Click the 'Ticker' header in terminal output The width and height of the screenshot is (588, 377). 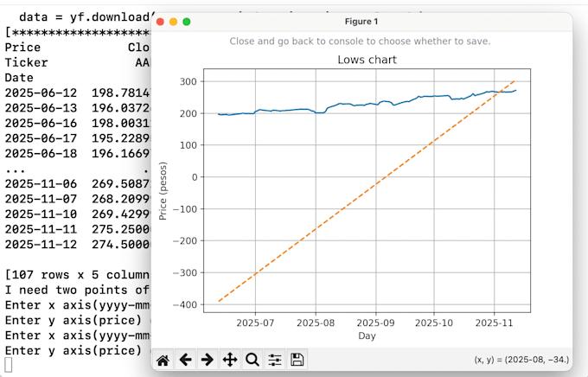coord(26,62)
